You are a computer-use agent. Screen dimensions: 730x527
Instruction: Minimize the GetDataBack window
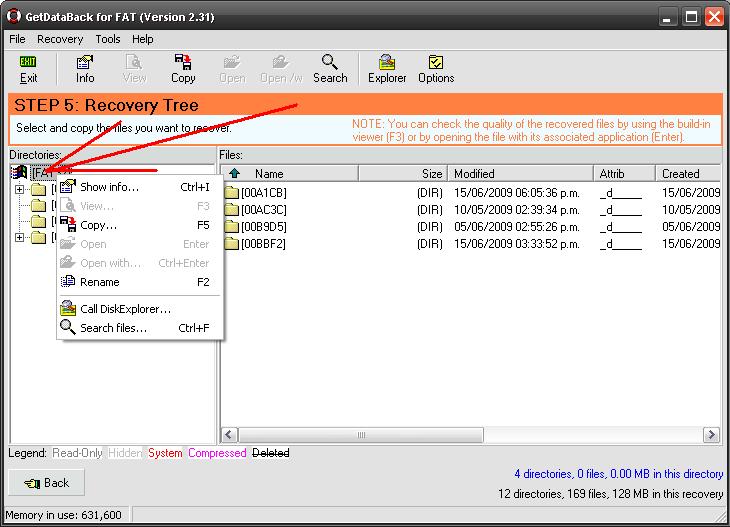click(667, 18)
